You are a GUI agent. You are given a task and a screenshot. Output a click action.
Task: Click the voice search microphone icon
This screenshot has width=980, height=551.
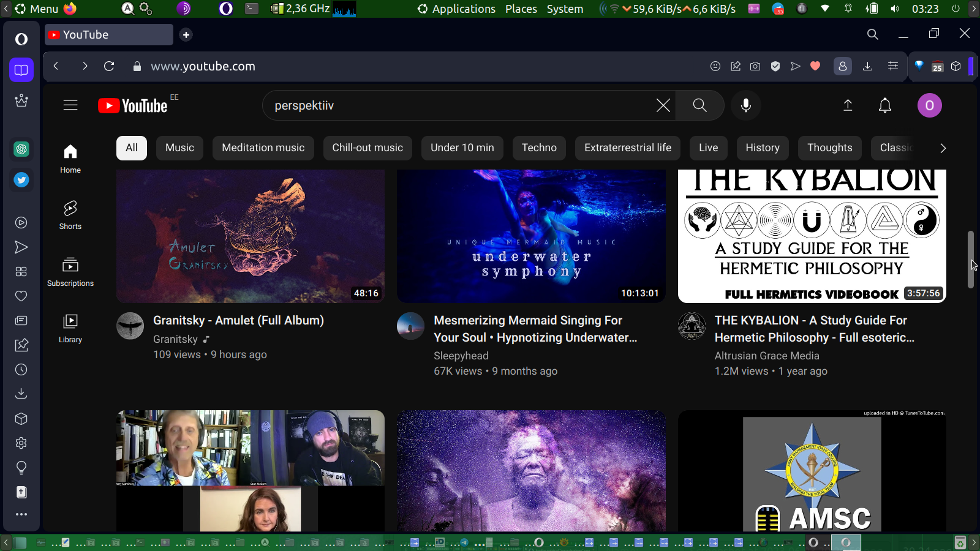[x=745, y=105]
